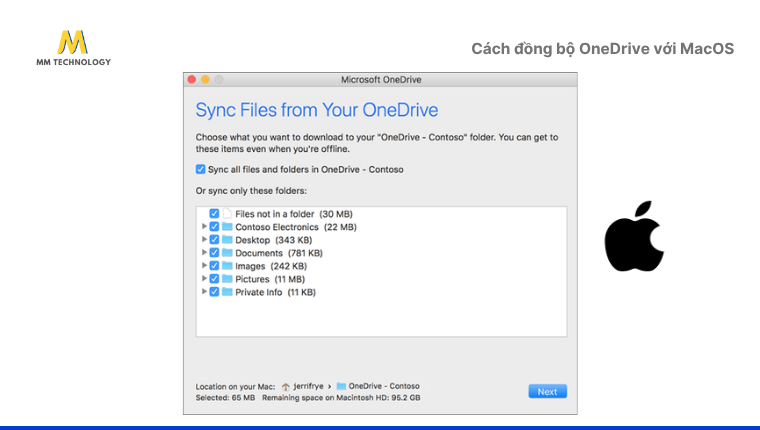Screen dimensions: 760x430
Task: Expand the Contoso Electronics folder
Action: (204, 226)
